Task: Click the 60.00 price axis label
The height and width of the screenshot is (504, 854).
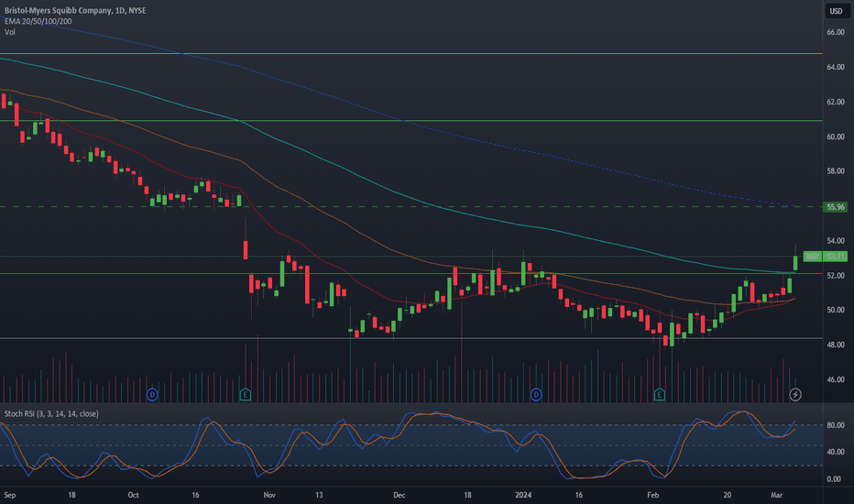Action: (836, 137)
